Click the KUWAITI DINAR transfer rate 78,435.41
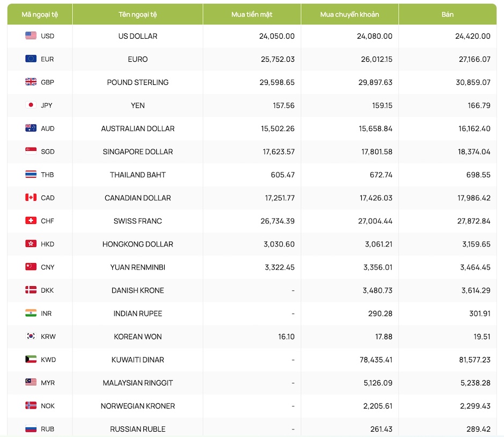Screen dimensions: 504x437 [x=376, y=360]
